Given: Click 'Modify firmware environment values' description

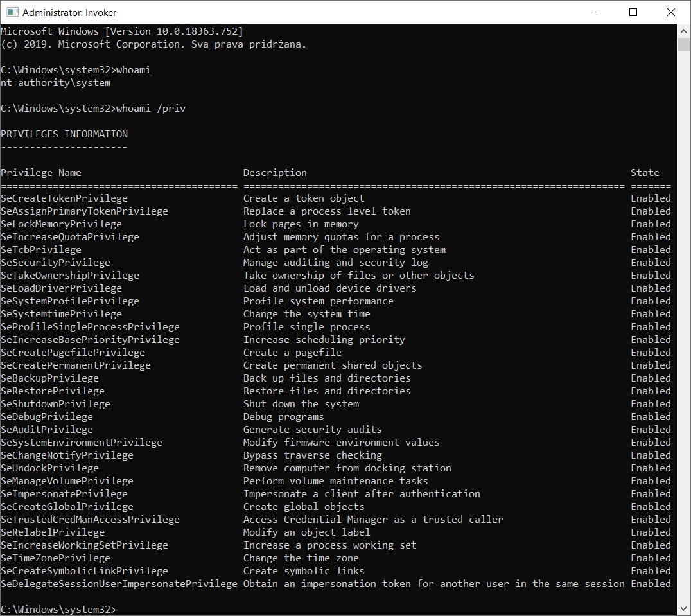Looking at the screenshot, I should pyautogui.click(x=342, y=443).
